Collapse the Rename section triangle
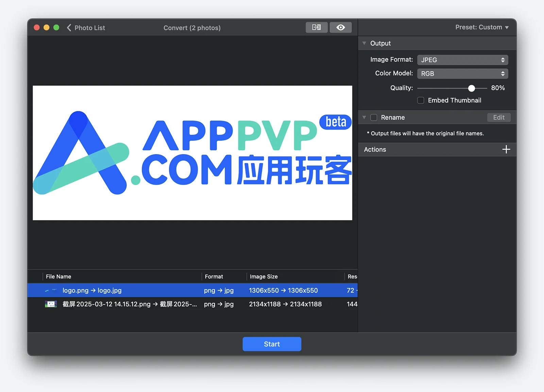Screen dimensions: 544x392 pyautogui.click(x=364, y=117)
